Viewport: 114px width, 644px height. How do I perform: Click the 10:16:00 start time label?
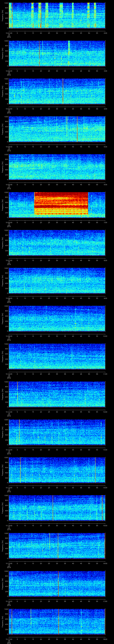pos(9,601)
